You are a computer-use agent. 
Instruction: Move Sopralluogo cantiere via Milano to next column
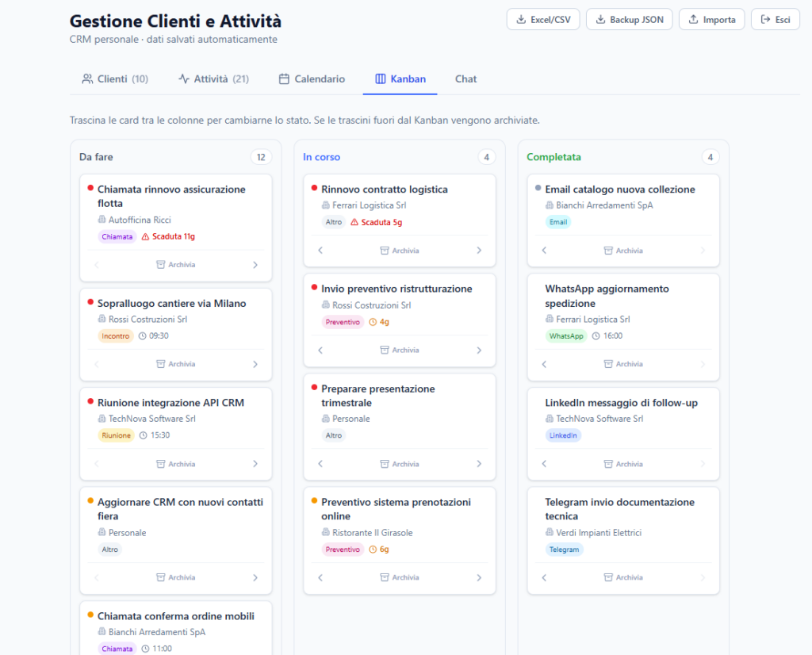click(x=255, y=364)
